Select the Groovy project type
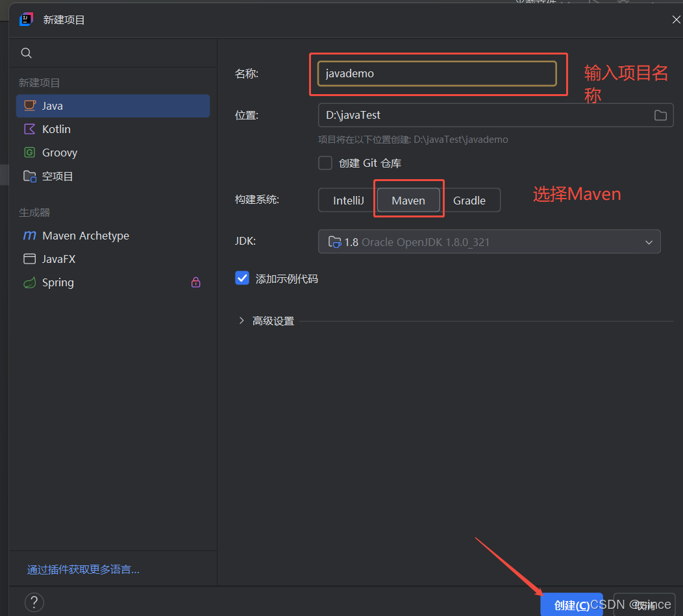 (x=113, y=153)
